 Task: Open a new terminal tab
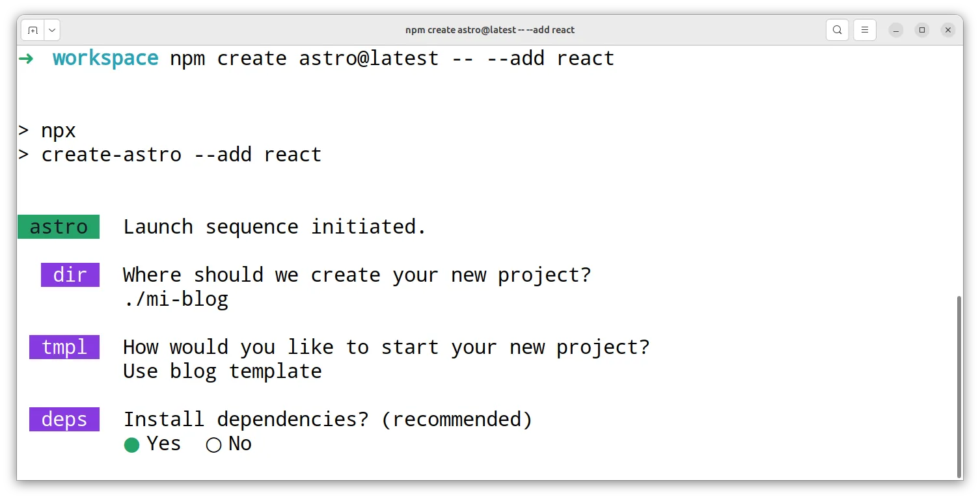click(33, 30)
